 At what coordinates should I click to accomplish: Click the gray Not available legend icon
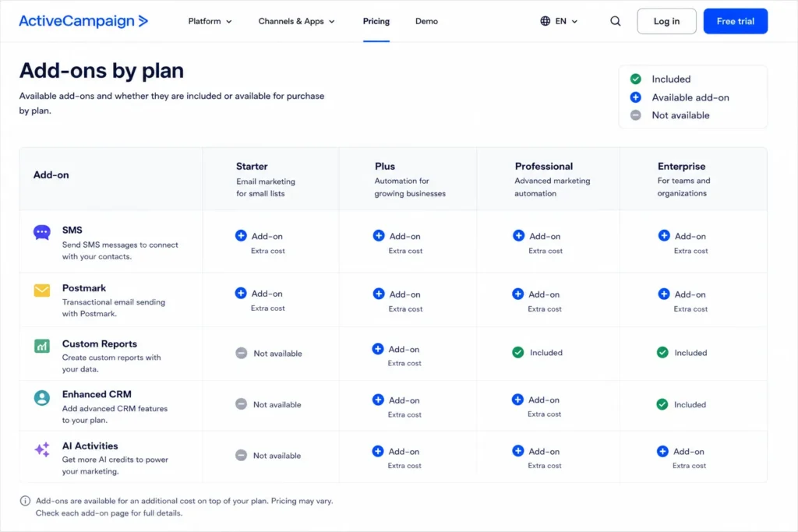[636, 115]
